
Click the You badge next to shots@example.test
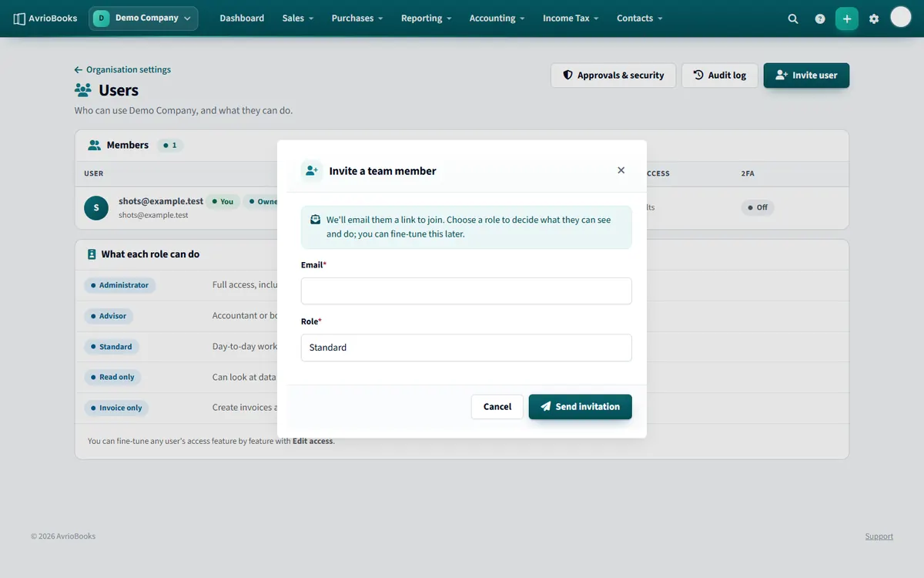[x=223, y=201]
